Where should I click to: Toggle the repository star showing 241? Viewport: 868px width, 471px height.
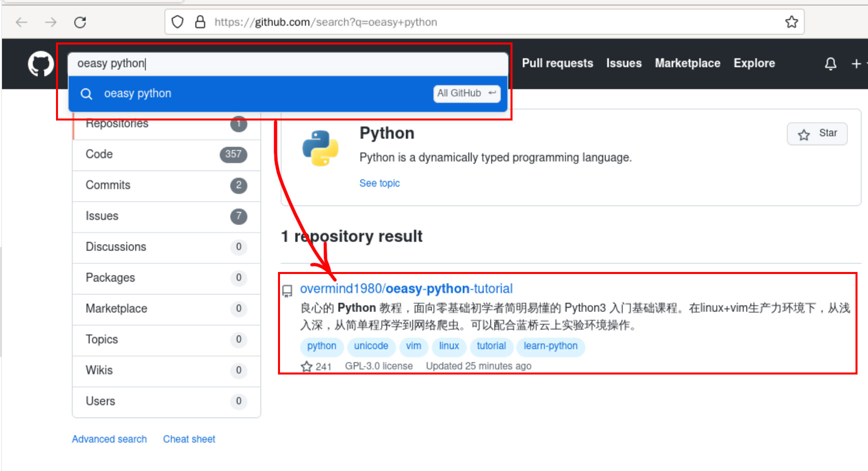pyautogui.click(x=306, y=366)
